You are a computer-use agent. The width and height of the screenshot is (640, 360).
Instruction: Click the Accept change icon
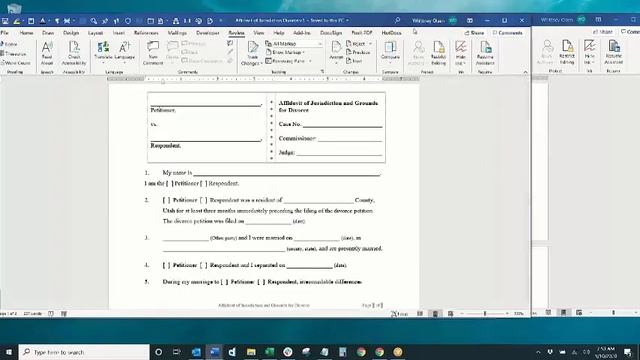click(336, 47)
